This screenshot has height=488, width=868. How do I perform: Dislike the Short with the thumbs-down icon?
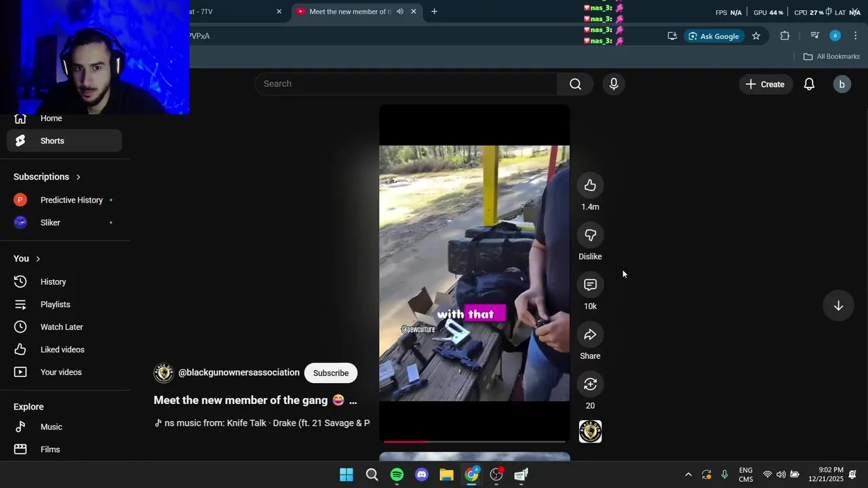click(590, 235)
